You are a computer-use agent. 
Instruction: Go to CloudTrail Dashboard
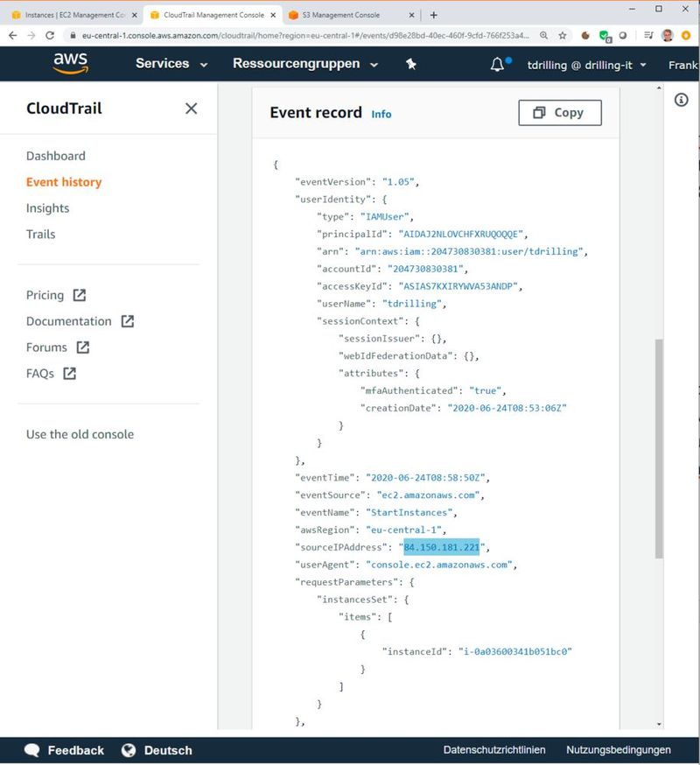[x=56, y=156]
